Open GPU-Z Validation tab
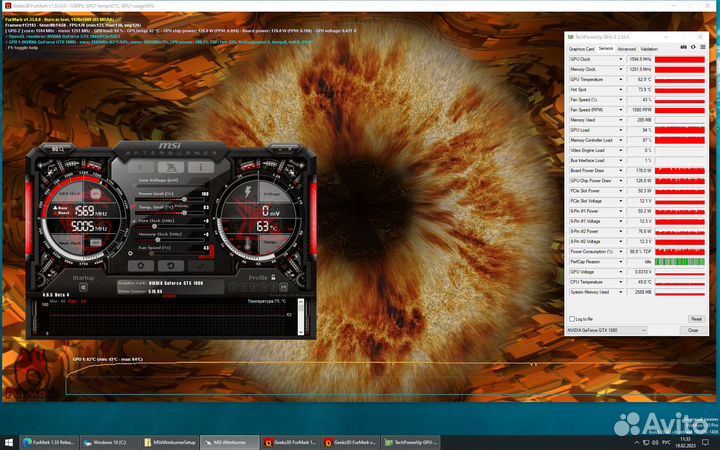The width and height of the screenshot is (720, 450). 649,49
